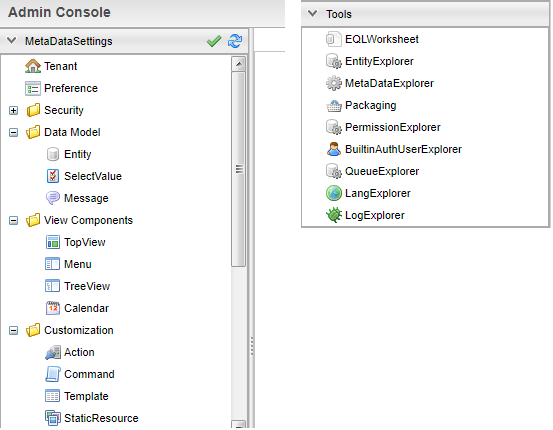Viewport: 553px width, 430px height.
Task: Open the SelectValue item
Action: [x=93, y=176]
